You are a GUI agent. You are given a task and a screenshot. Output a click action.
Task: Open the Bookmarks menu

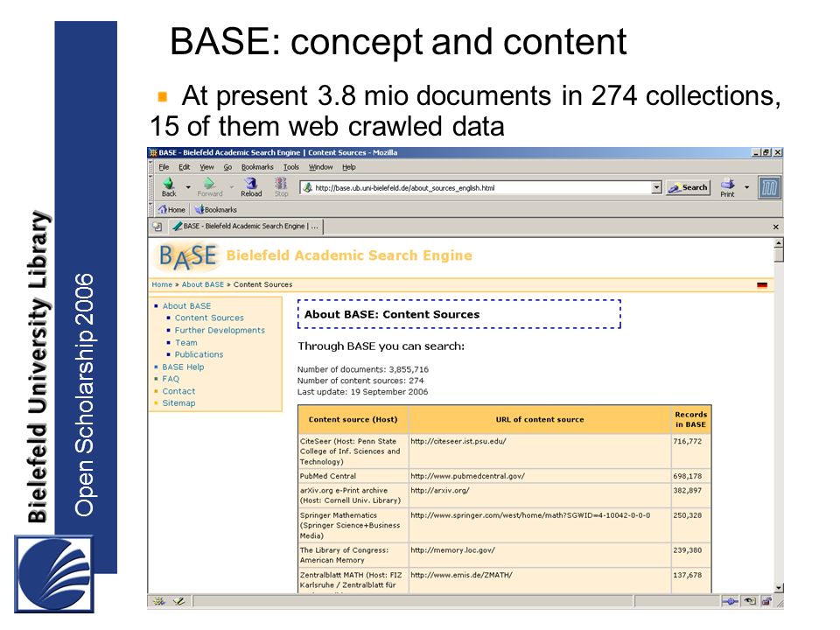coord(257,167)
